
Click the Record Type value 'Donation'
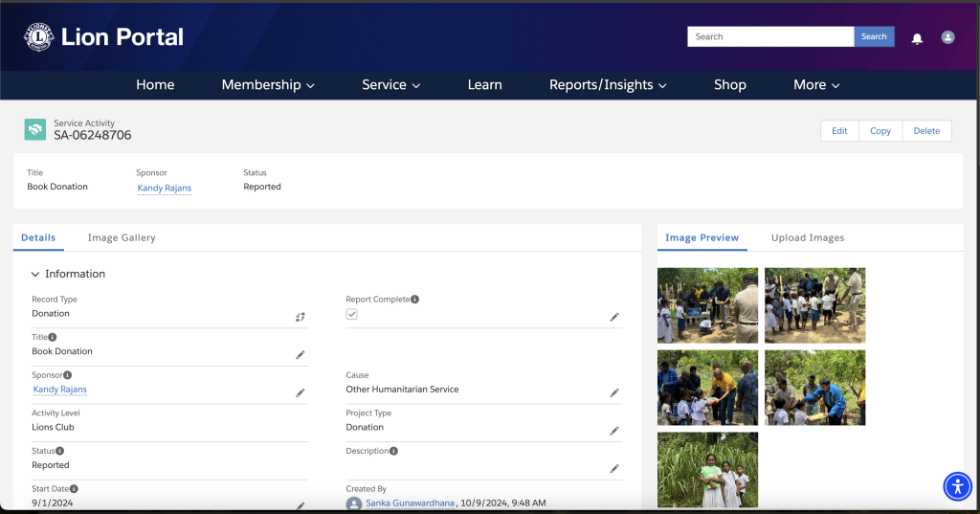(x=51, y=313)
